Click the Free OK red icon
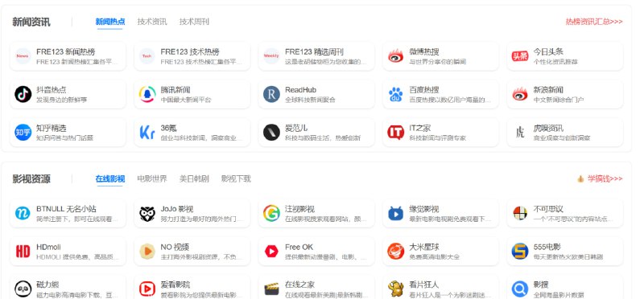Viewport: 644px width, 299px height. click(x=271, y=251)
